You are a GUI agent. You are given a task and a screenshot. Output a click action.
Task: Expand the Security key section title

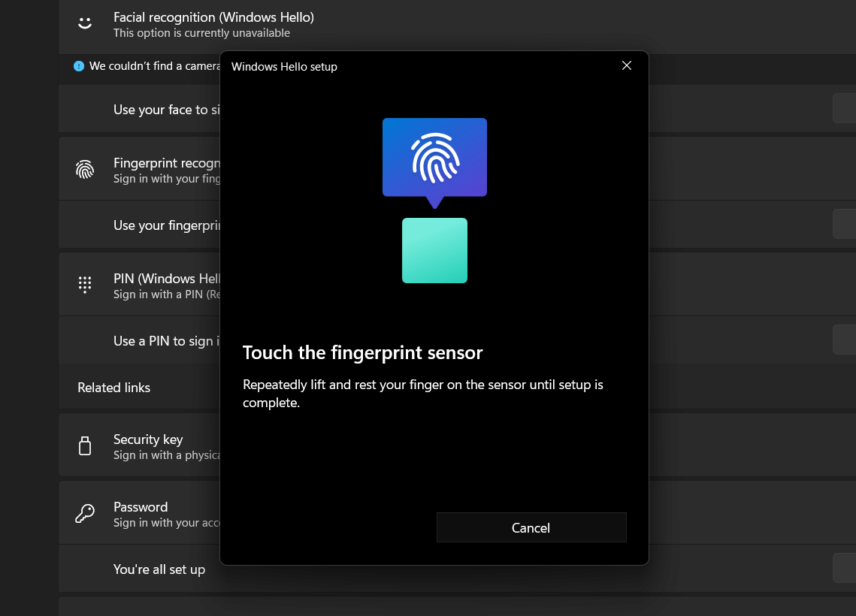pos(148,439)
